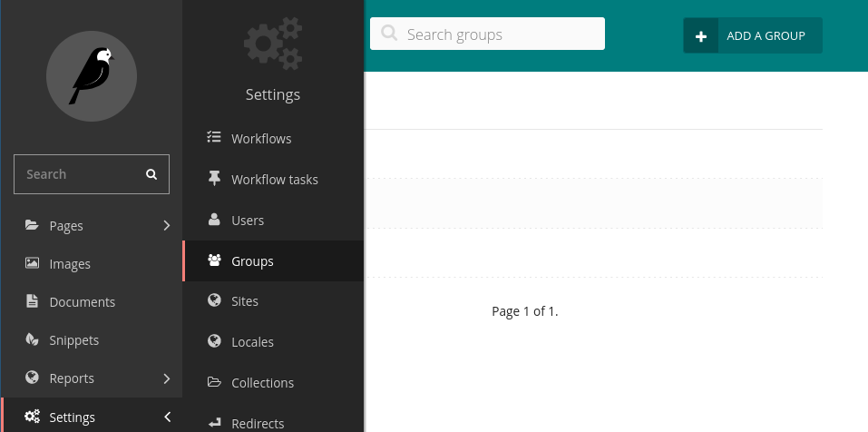Go to Workflows settings

point(274,139)
